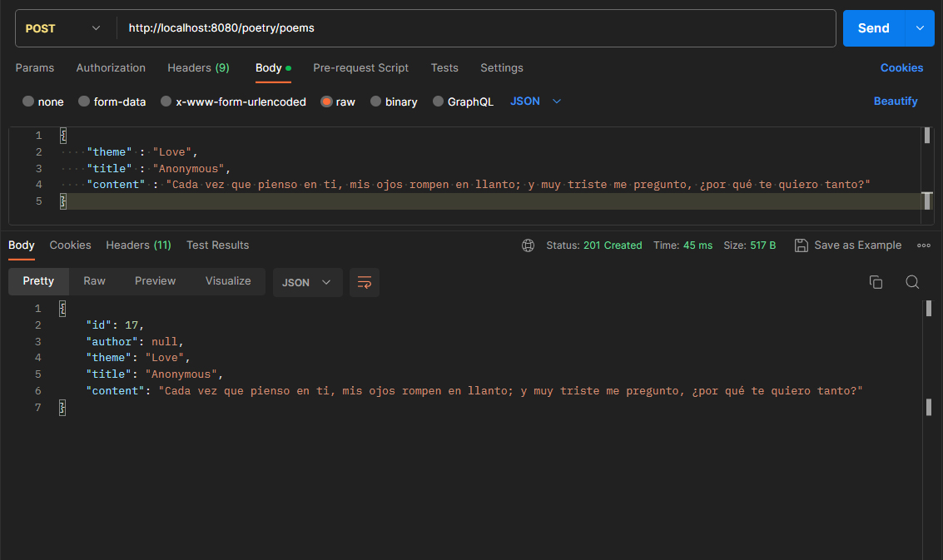Copy the response body with the copy icon
This screenshot has height=560, width=943.
tap(876, 281)
